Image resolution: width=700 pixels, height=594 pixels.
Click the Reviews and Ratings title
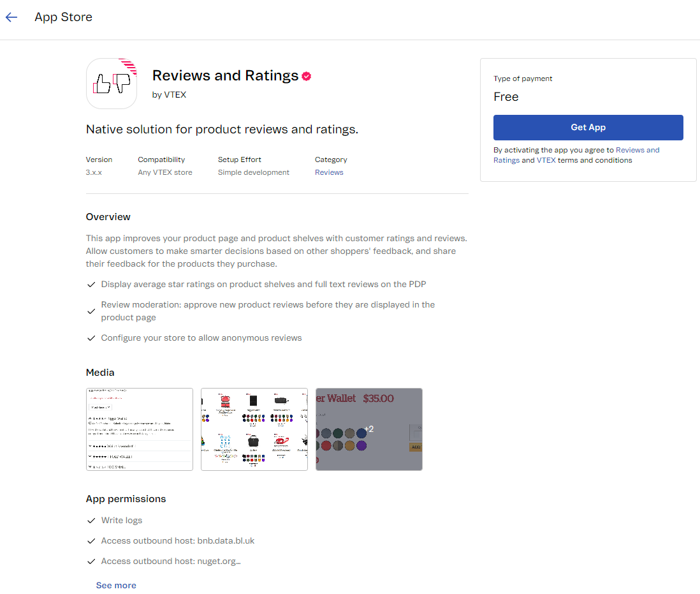tap(225, 75)
